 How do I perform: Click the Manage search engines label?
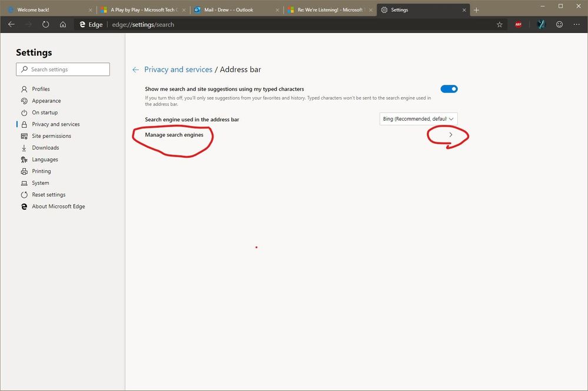tap(174, 135)
